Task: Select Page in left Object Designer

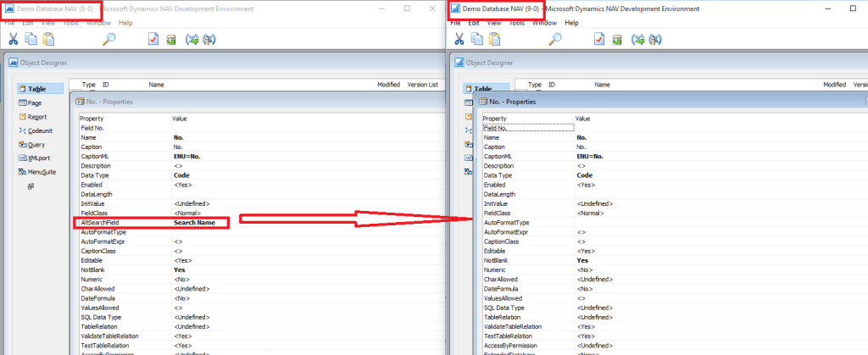Action: coord(35,103)
